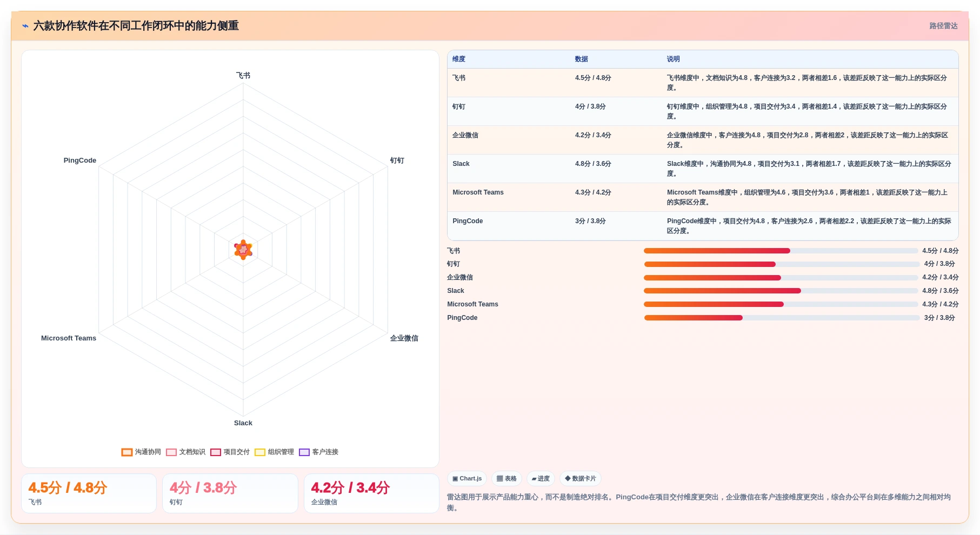Screen dimensions: 980x535
Task: Select the Microsoft Teams table row name
Action: (478, 192)
